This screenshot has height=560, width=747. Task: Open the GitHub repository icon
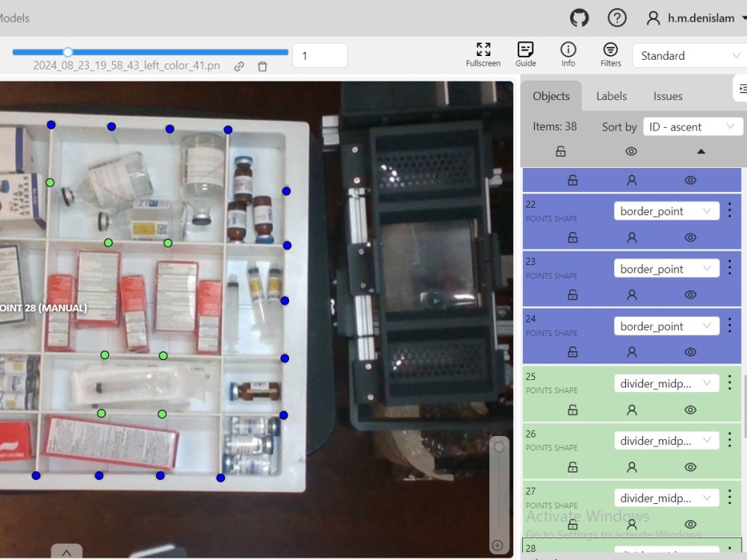(580, 18)
